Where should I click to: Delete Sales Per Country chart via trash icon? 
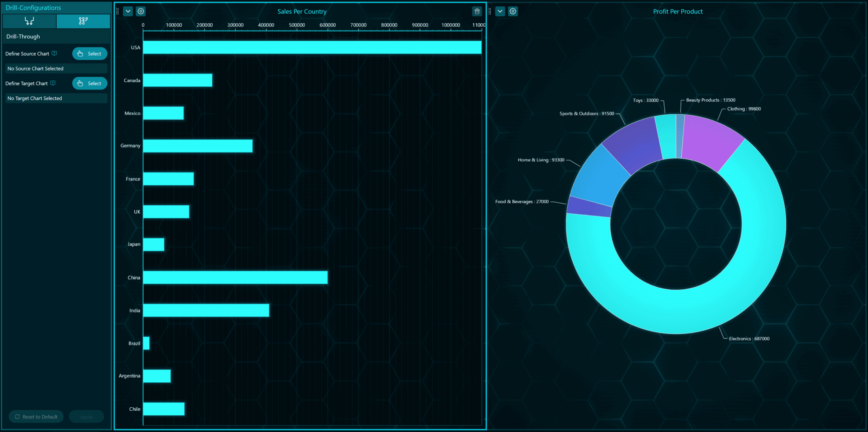click(x=477, y=11)
